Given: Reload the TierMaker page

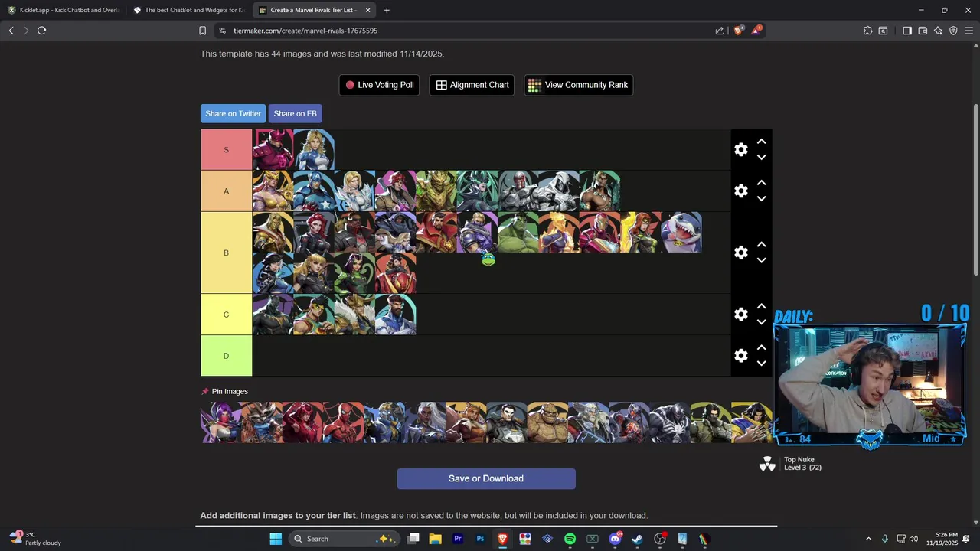Looking at the screenshot, I should pyautogui.click(x=41, y=31).
